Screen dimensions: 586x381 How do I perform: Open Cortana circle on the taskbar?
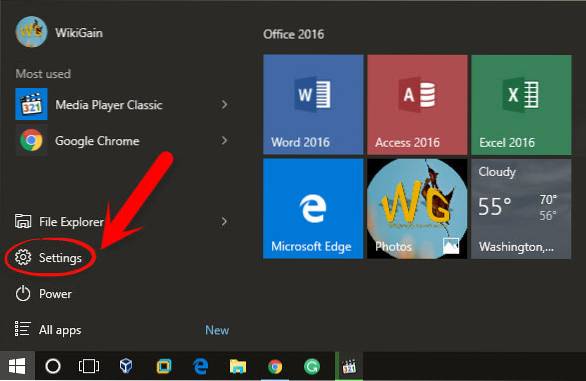click(53, 366)
